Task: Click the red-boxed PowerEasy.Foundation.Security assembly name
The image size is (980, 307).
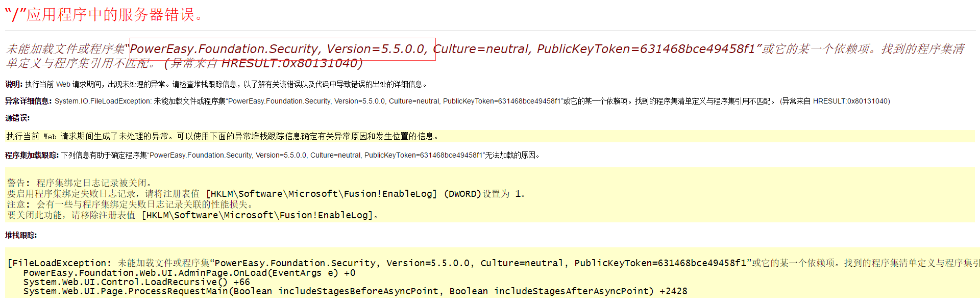Action: tap(225, 49)
